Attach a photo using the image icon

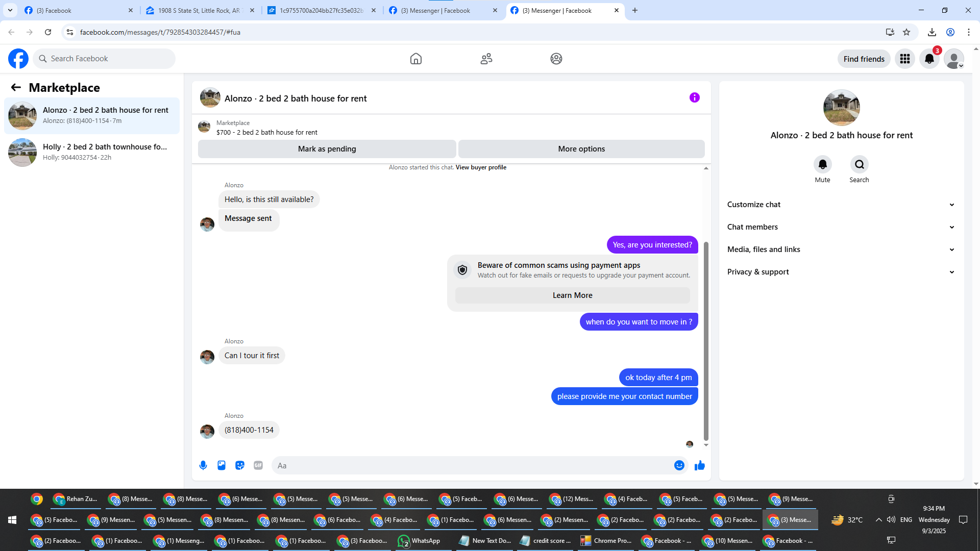[222, 465]
